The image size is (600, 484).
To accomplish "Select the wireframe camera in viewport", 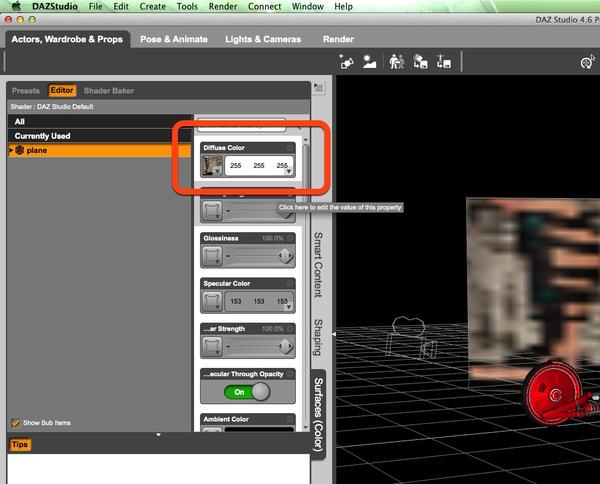I will click(x=410, y=338).
